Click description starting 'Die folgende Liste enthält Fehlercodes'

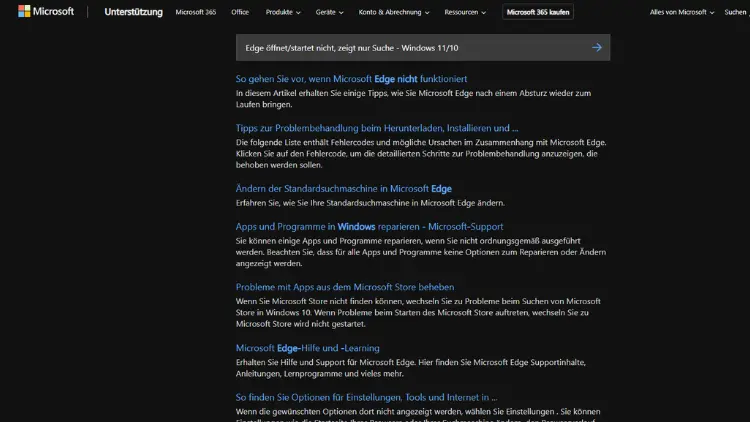point(421,154)
